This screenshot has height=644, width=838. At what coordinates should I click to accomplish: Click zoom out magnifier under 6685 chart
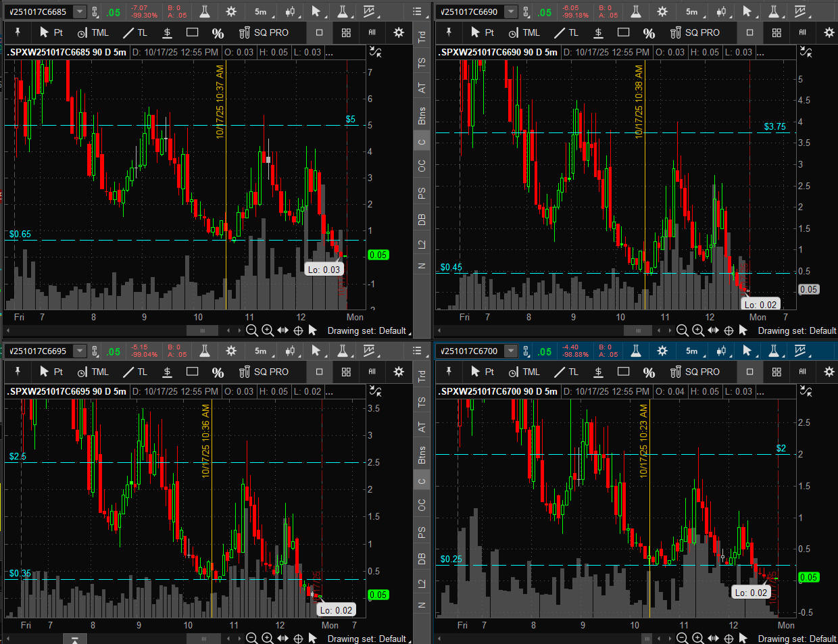pyautogui.click(x=252, y=330)
